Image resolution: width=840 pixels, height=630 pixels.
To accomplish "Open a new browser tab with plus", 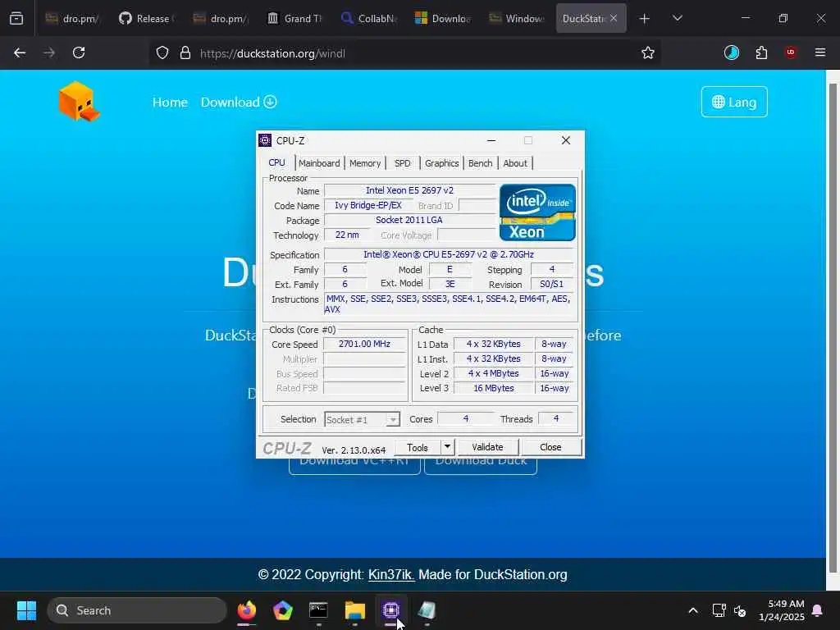I will pyautogui.click(x=645, y=19).
